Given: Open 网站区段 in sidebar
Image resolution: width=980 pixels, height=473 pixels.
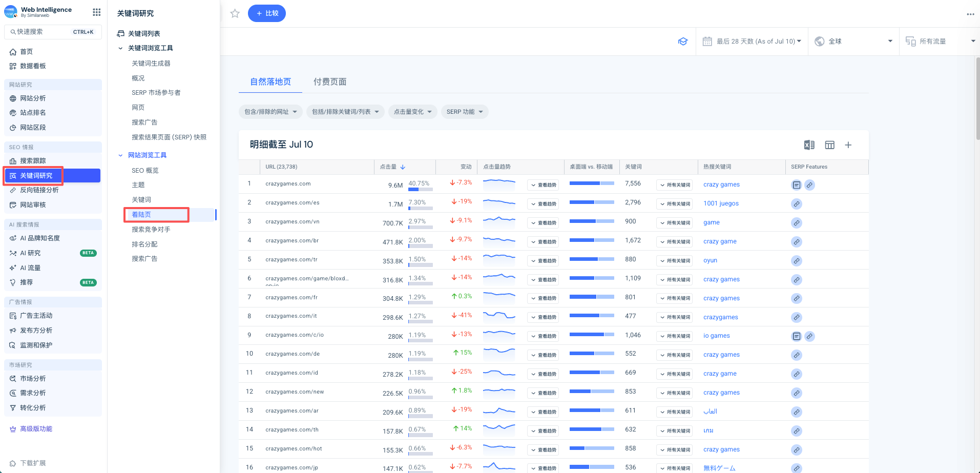Looking at the screenshot, I should (x=33, y=128).
